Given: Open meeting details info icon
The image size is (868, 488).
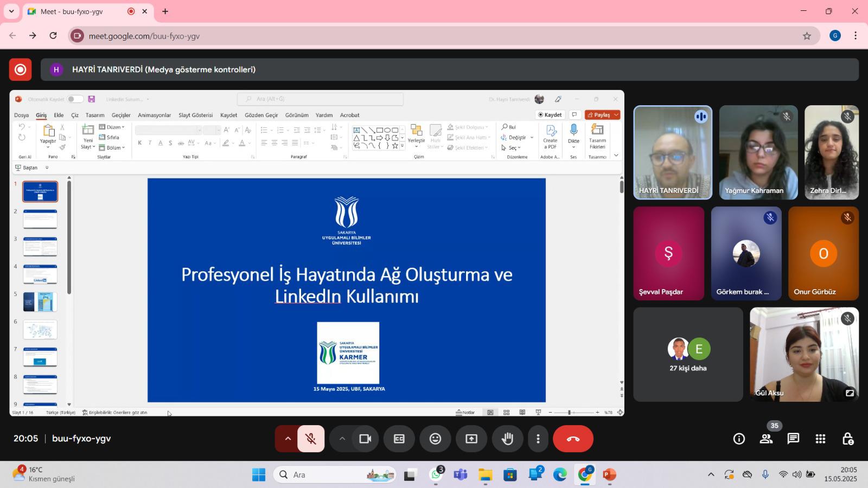Looking at the screenshot, I should 739,439.
